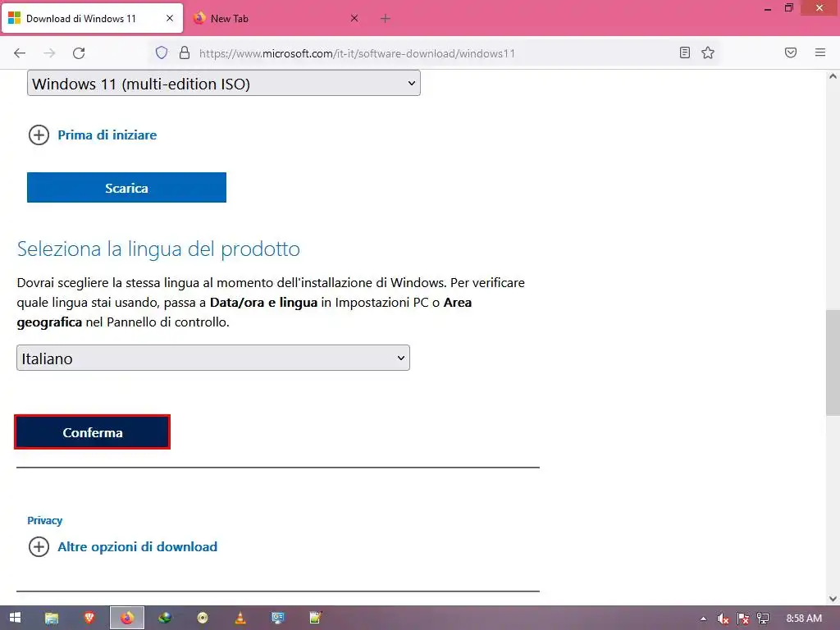Close the New Tab tab
This screenshot has height=630, width=840.
coord(354,18)
